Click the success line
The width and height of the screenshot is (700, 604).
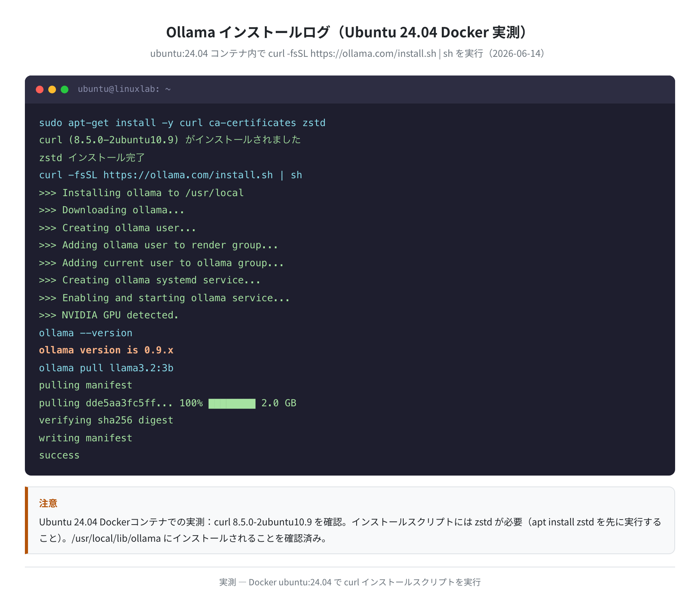59,455
